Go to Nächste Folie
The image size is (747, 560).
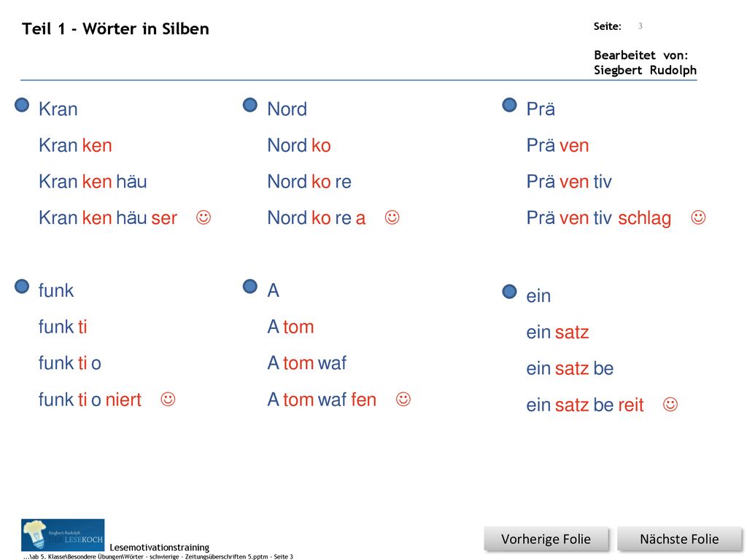(679, 539)
